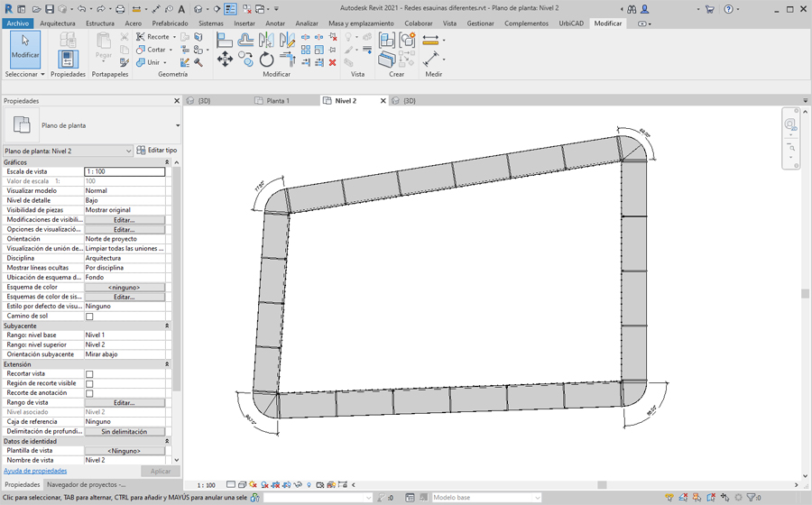
Task: Open the Arquitectura ribbon tab
Action: (58, 23)
